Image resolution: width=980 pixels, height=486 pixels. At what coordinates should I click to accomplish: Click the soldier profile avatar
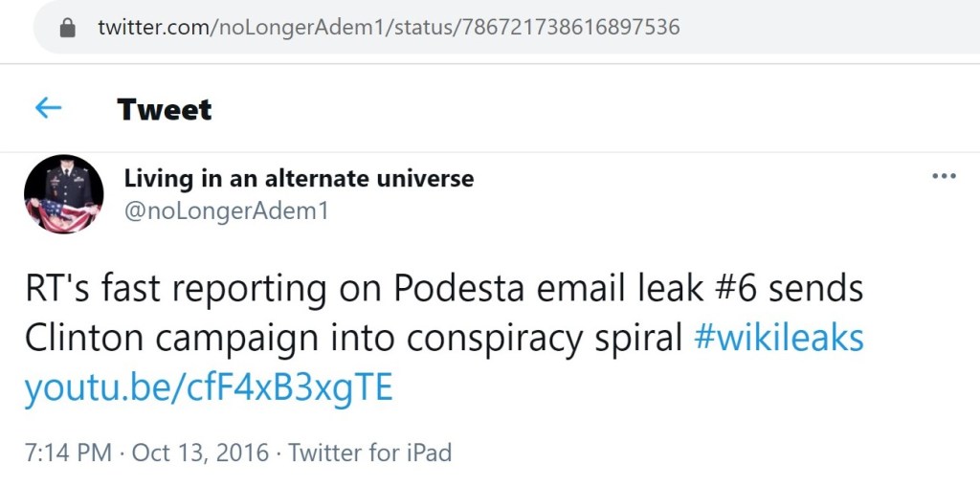tap(63, 194)
